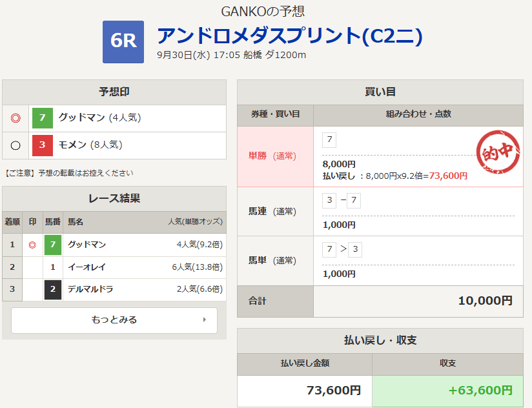The height and width of the screenshot is (408, 532).
Task: Click 組み合わせ・点数 column header
Action: 418,114
